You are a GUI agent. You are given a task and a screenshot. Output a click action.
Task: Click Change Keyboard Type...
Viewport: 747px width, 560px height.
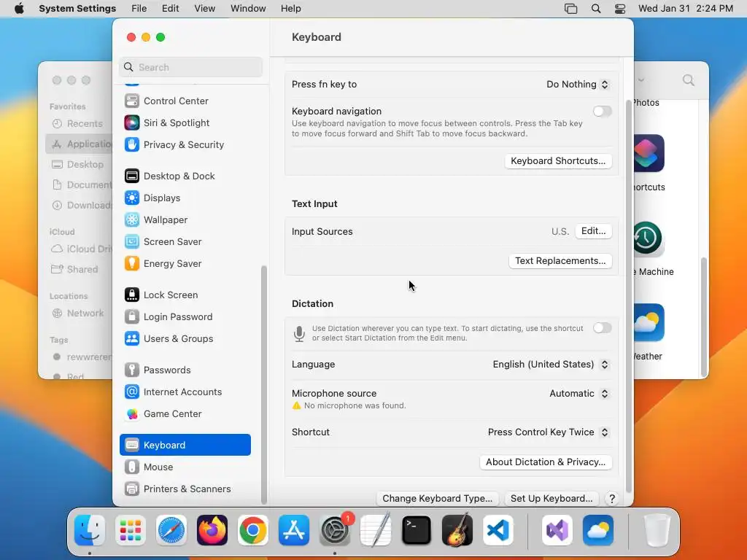[438, 499]
